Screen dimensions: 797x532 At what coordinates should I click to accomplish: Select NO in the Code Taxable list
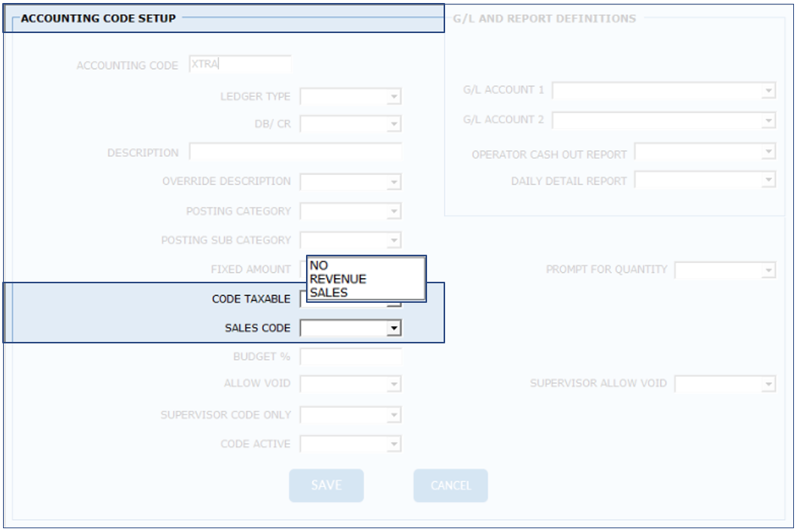pos(319,265)
